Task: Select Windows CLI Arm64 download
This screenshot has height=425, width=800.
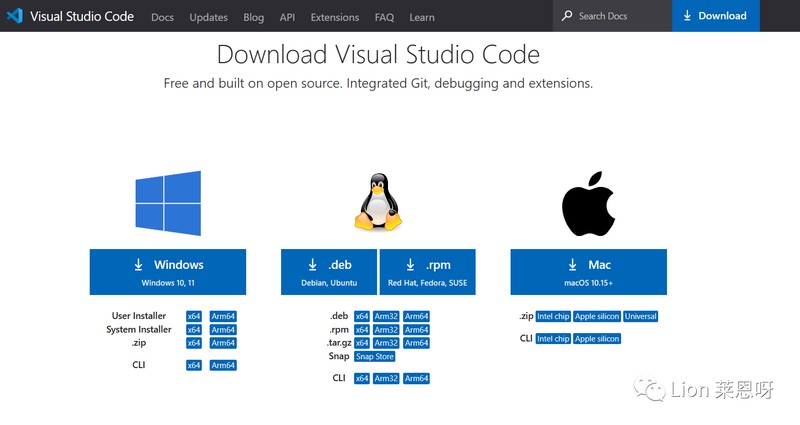Action: click(x=223, y=365)
